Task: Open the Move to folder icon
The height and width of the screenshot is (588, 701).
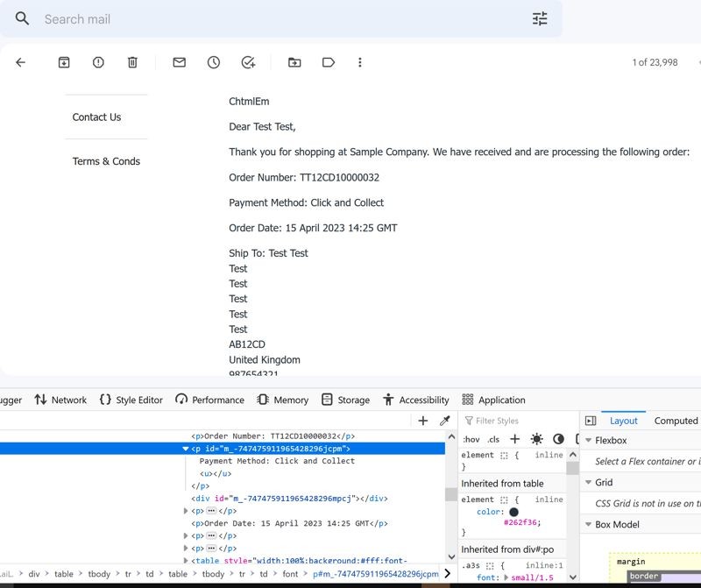Action: 294,62
